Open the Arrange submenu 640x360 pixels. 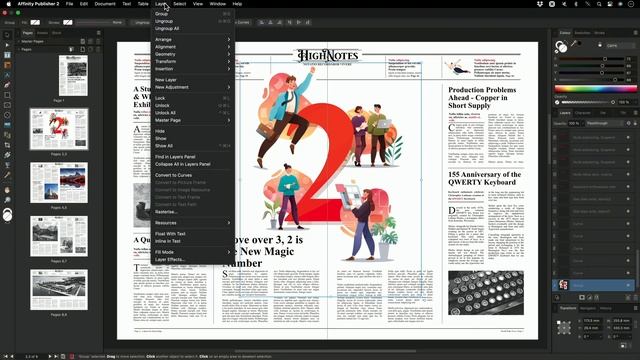point(192,40)
